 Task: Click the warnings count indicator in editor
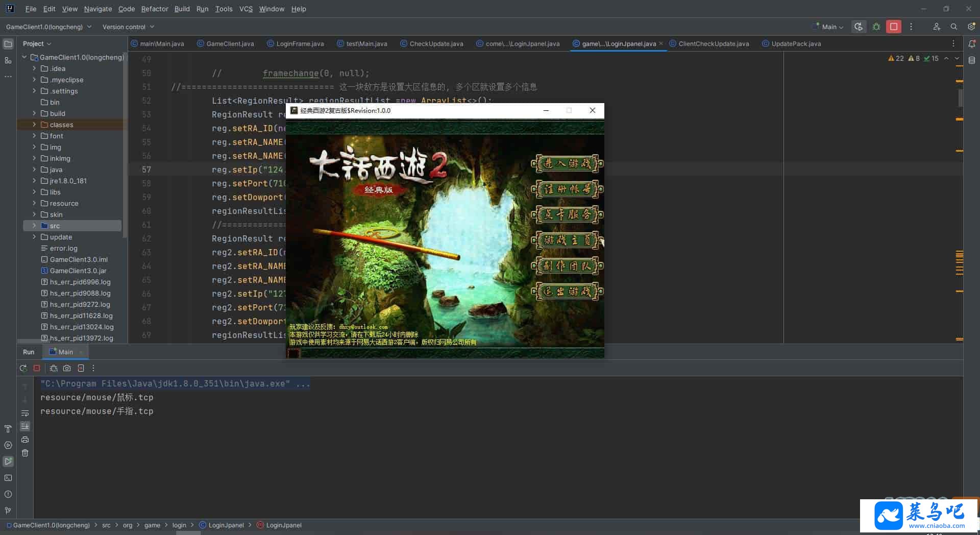[896, 58]
